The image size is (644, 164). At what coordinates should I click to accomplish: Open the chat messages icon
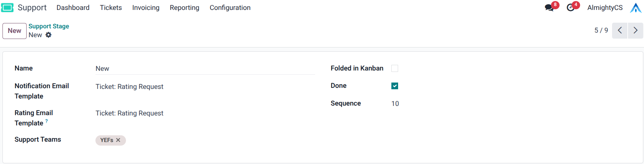[549, 7]
